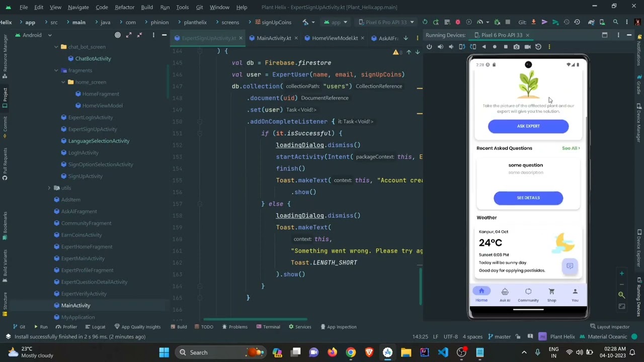The height and width of the screenshot is (362, 644).
Task: Open Search Everywhere magnifier icon
Action: tap(615, 22)
